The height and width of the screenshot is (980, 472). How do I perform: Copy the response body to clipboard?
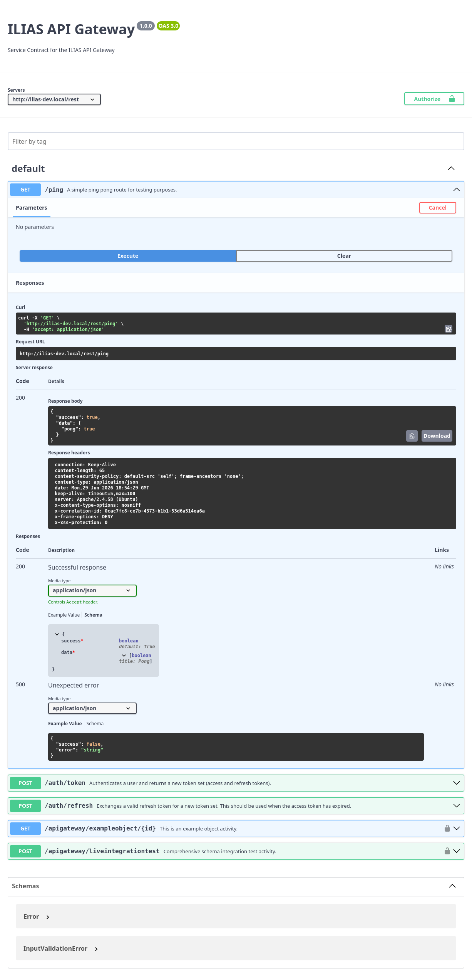(412, 436)
